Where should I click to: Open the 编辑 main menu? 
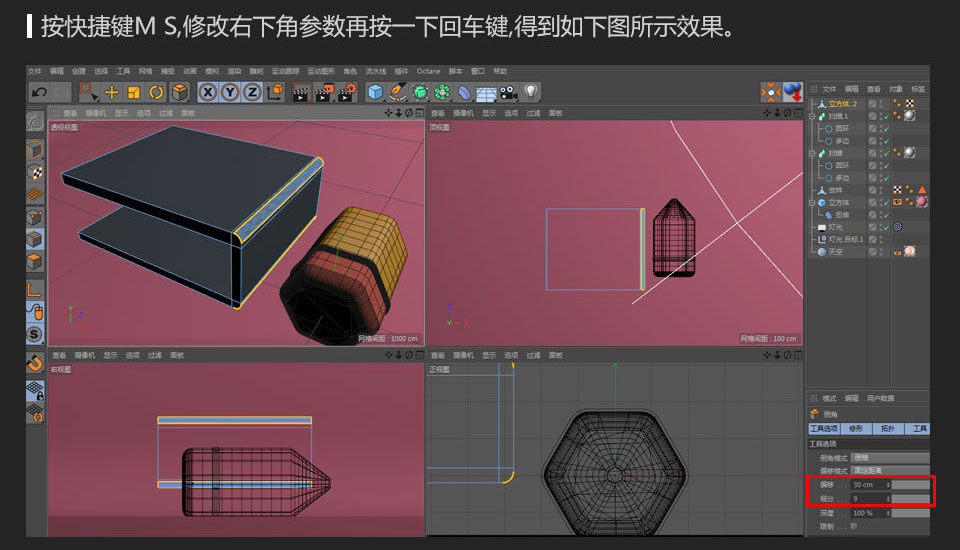pos(57,71)
